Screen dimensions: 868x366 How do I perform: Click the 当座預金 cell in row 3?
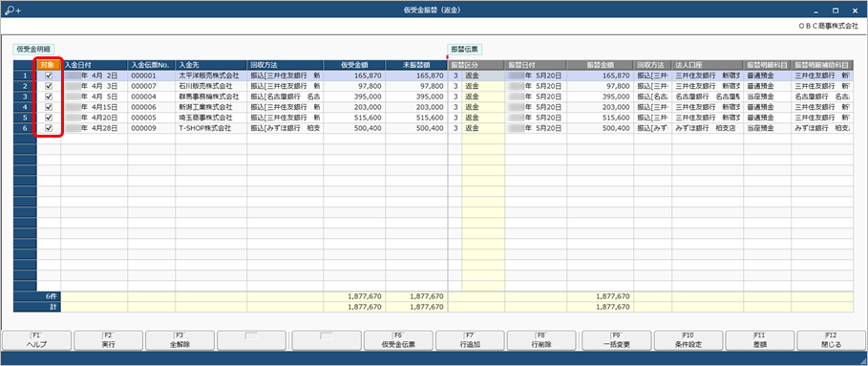(768, 97)
